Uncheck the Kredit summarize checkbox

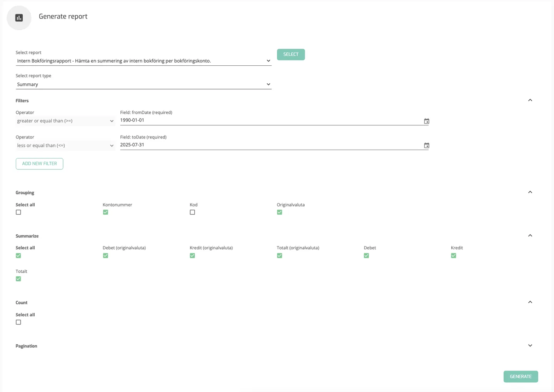[x=454, y=256]
